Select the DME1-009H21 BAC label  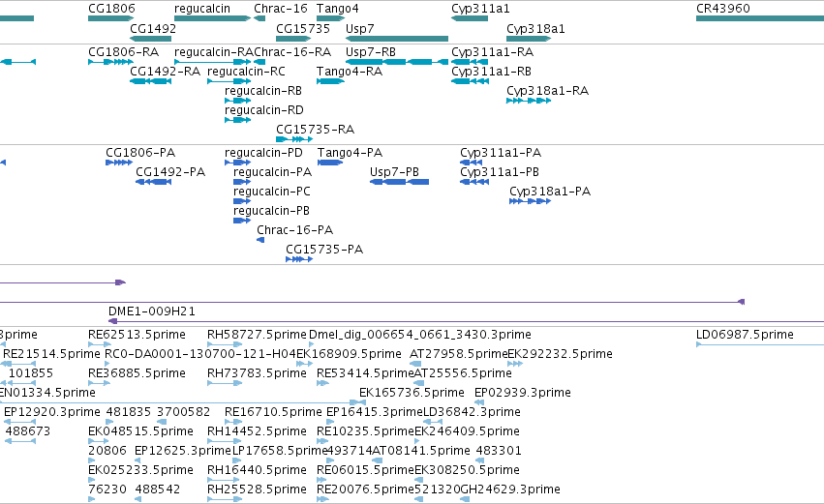click(x=152, y=311)
